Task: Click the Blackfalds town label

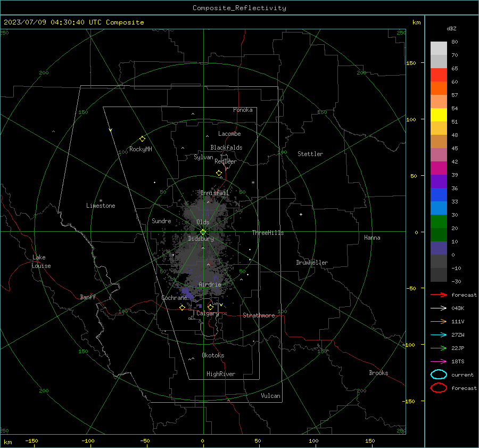Action: (226, 148)
